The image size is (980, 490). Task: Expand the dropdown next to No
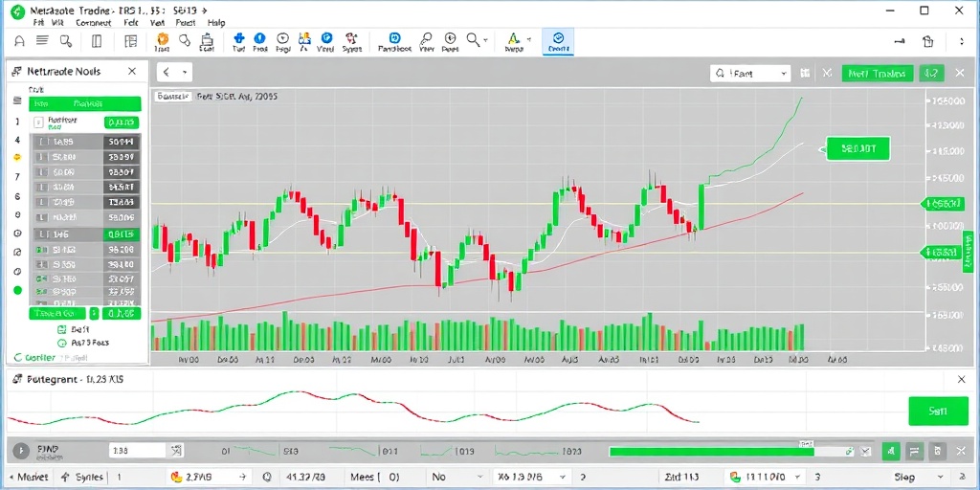(x=479, y=476)
